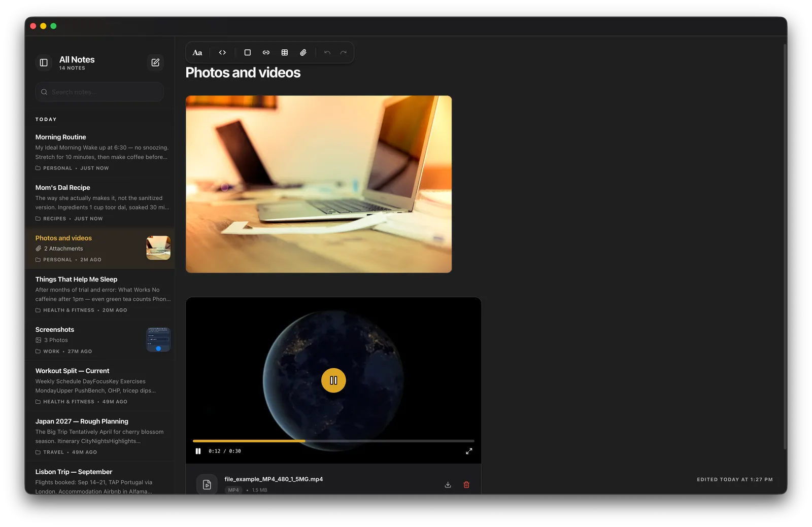The height and width of the screenshot is (527, 812).
Task: Toggle the sidebar panel icon
Action: tap(44, 63)
